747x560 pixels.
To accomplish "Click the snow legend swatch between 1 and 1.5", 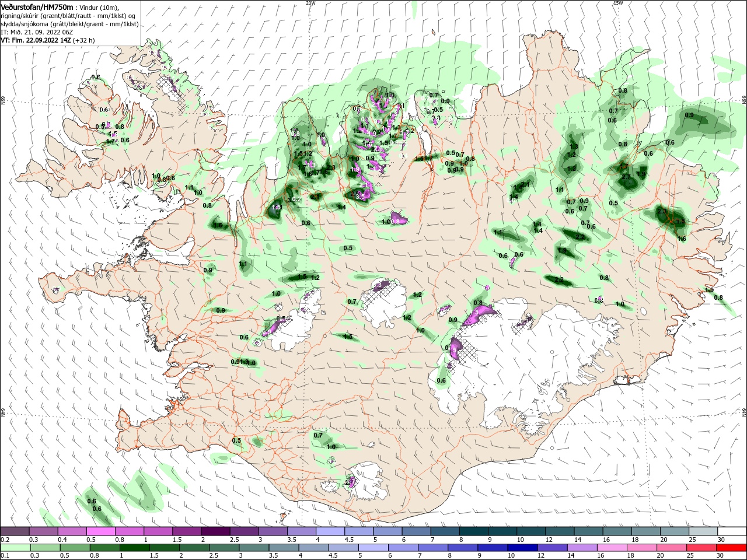I will click(x=158, y=531).
